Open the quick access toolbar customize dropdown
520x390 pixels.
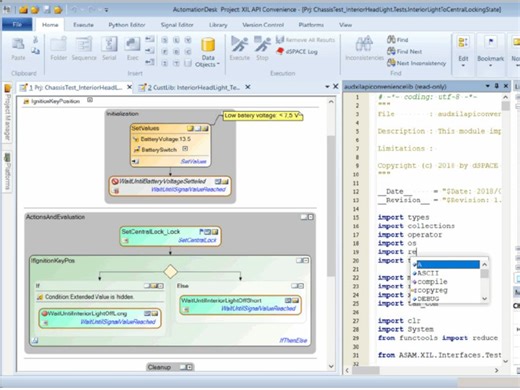pyautogui.click(x=106, y=10)
